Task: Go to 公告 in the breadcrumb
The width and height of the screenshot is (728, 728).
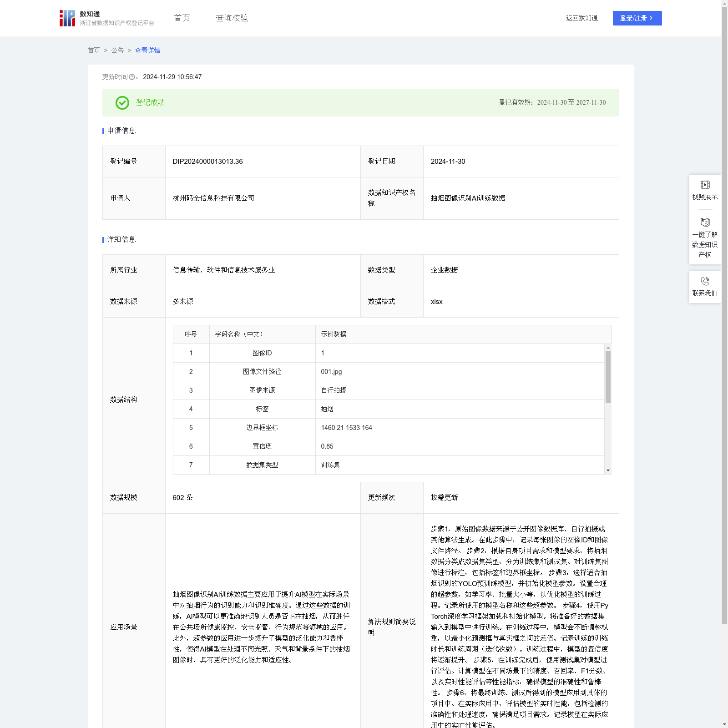Action: [x=117, y=51]
